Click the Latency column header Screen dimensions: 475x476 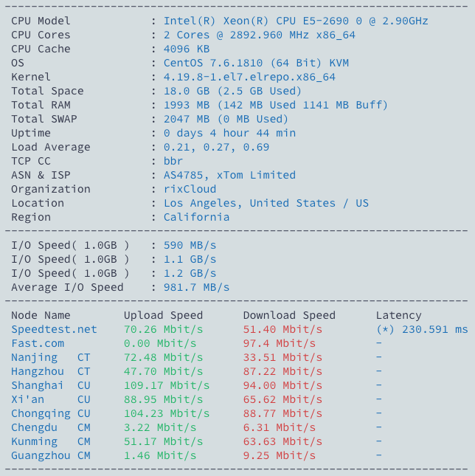pyautogui.click(x=399, y=315)
